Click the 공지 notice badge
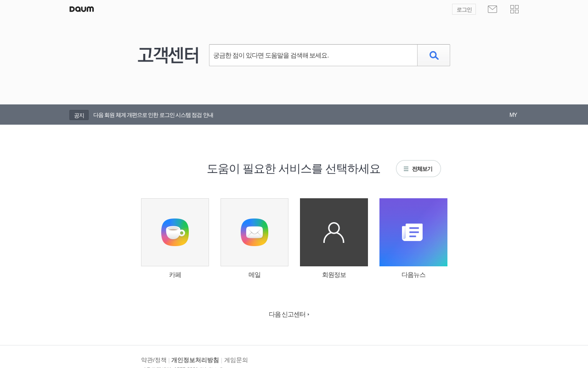Screen dimensions: 588x368 79,115
